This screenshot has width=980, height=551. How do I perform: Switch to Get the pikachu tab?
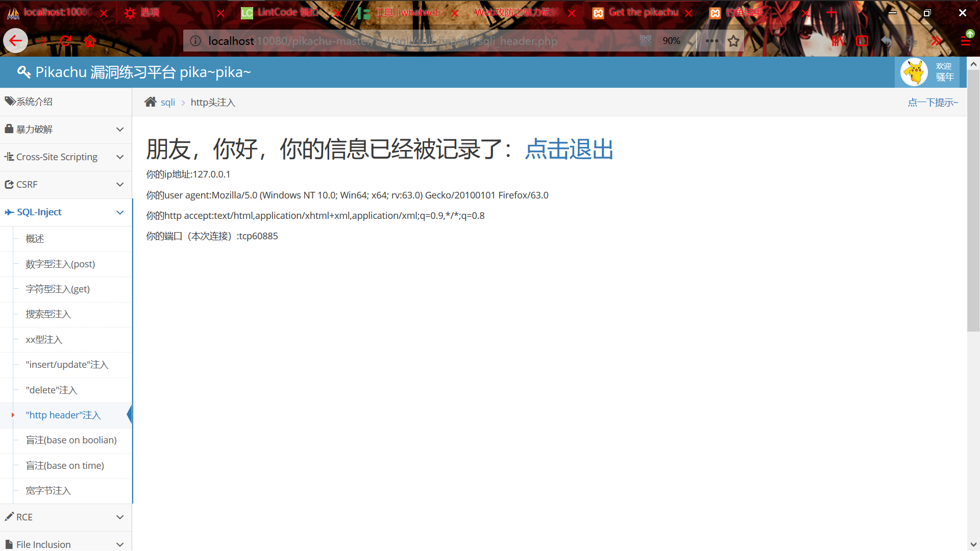pos(642,12)
